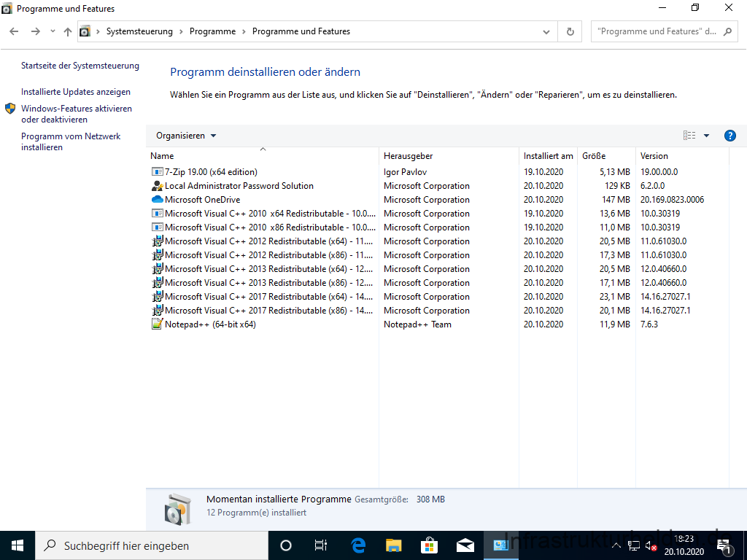Open Programm vom Netzwerk installieren link
This screenshot has height=560, width=747.
point(71,142)
